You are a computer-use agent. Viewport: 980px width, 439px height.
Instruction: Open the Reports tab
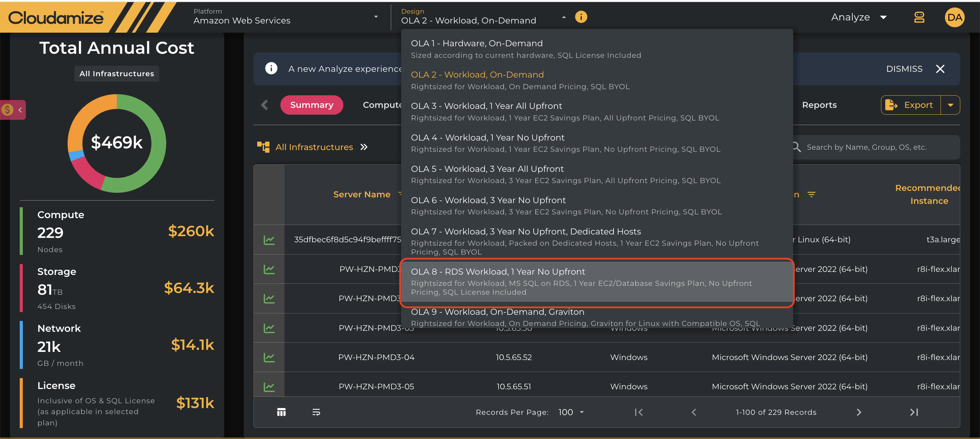pos(819,105)
